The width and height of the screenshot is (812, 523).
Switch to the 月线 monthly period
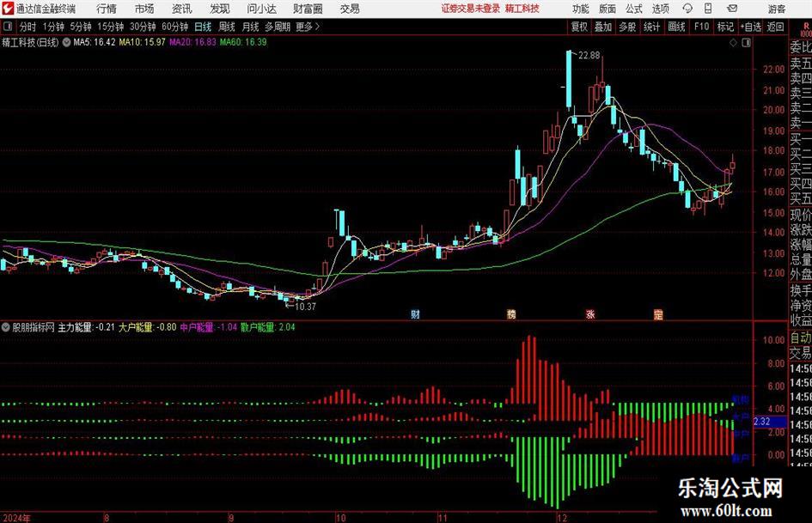click(x=251, y=27)
